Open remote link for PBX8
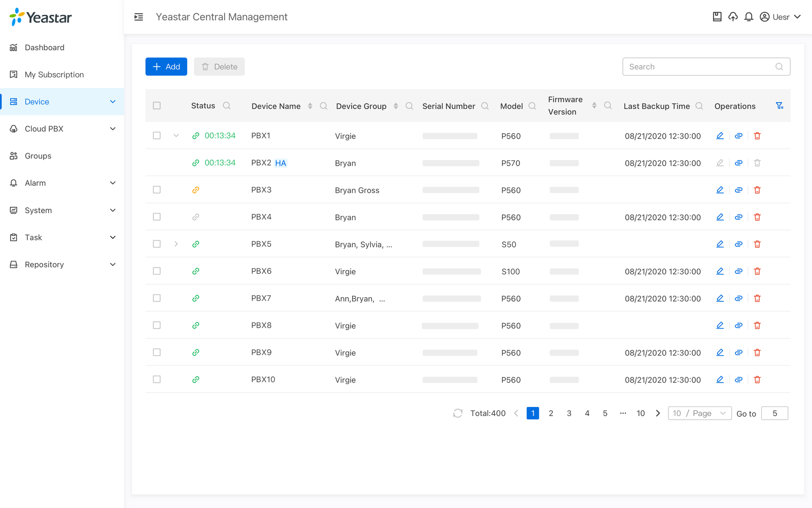Image resolution: width=812 pixels, height=508 pixels. point(738,326)
